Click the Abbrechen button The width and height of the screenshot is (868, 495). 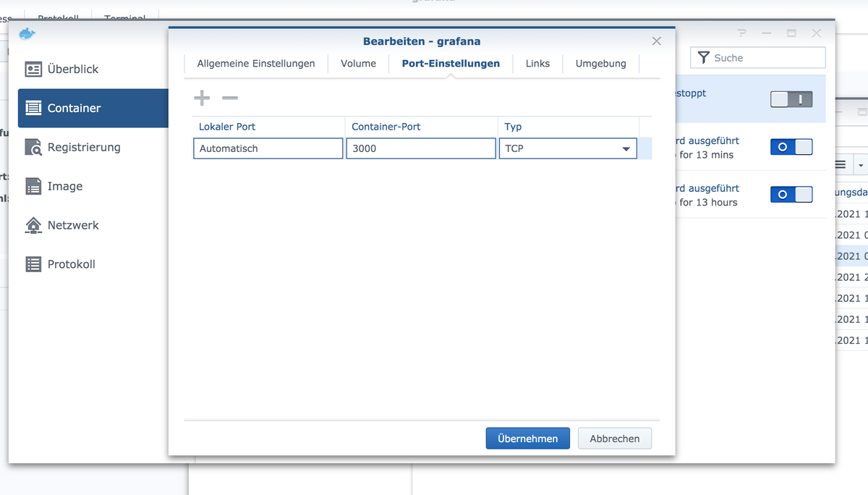click(x=615, y=439)
